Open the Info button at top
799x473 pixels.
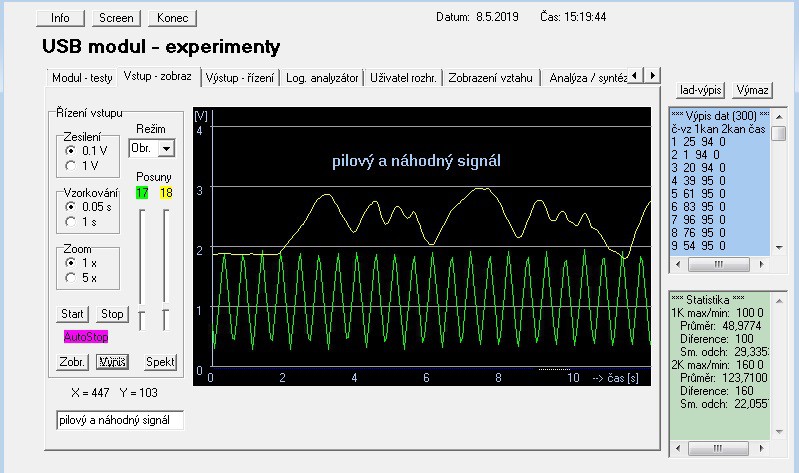[x=60, y=18]
